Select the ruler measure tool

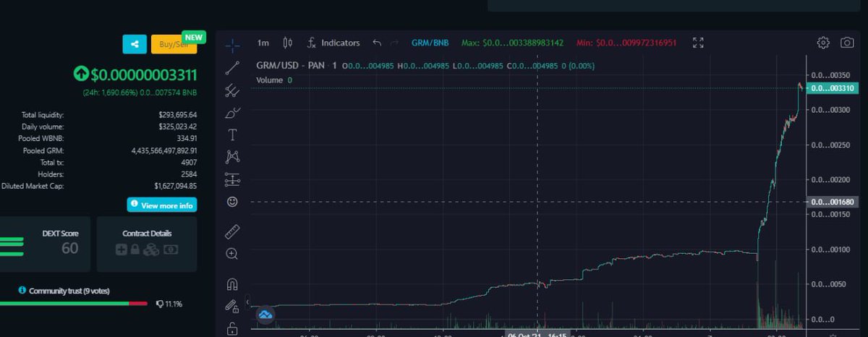[x=232, y=231]
